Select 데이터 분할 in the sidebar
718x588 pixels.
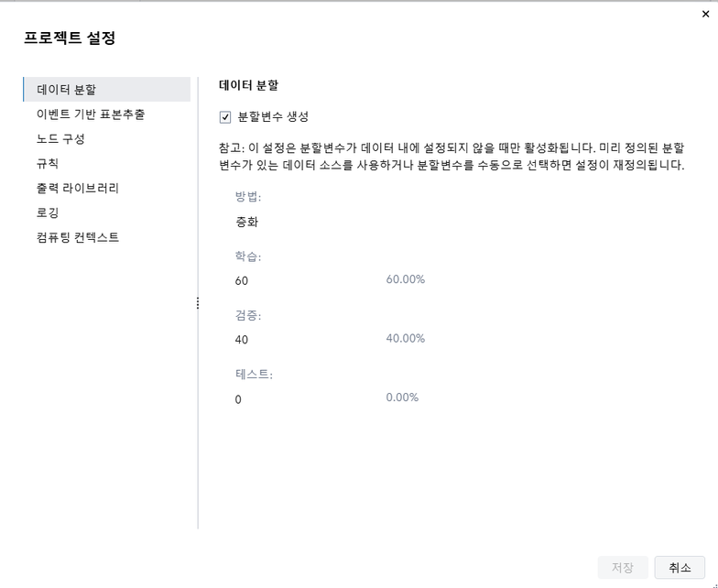click(x=67, y=90)
